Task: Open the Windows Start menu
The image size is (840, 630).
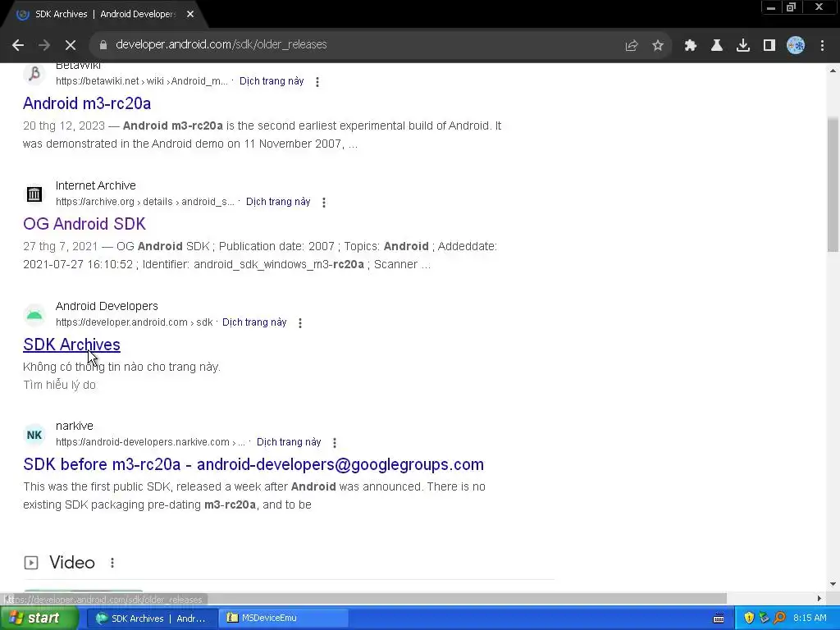Action: click(39, 619)
